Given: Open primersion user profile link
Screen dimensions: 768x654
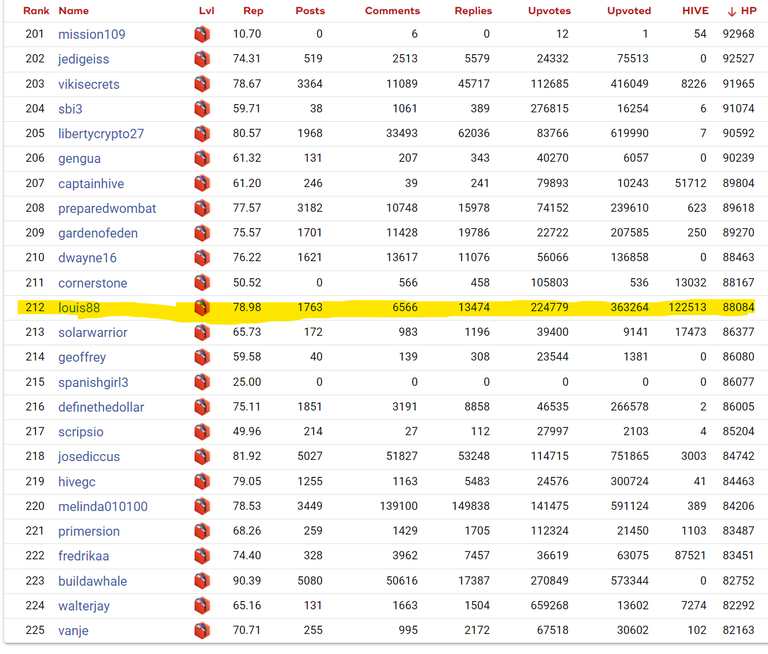Looking at the screenshot, I should click(89, 532).
